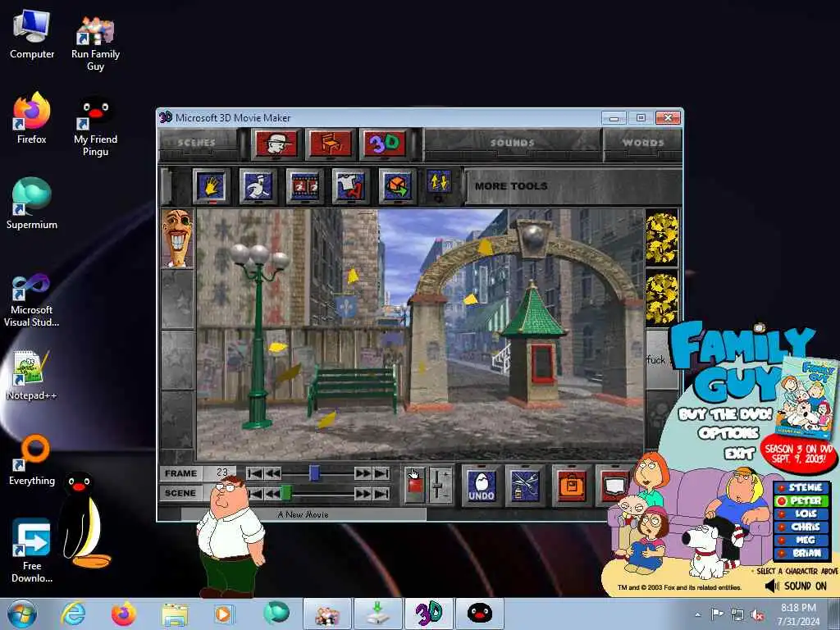The width and height of the screenshot is (840, 630).
Task: Click the taskbar clock showing 8:18 PM
Action: point(798,614)
